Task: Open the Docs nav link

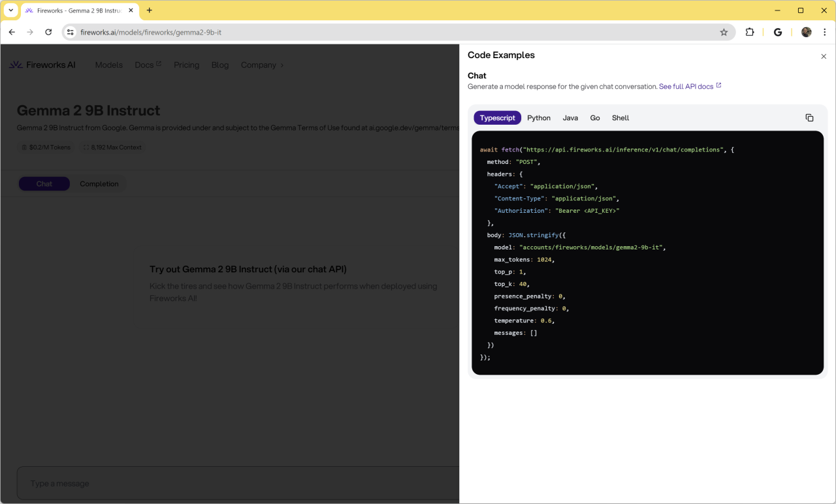Action: 148,65
